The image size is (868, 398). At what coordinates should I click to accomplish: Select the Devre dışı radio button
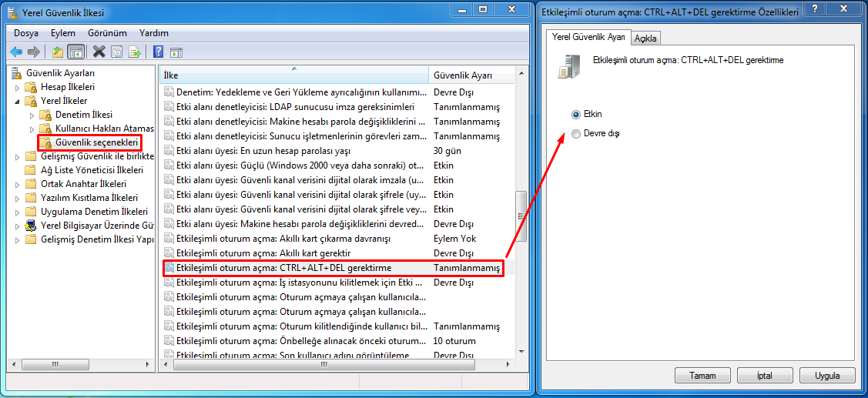(x=576, y=134)
